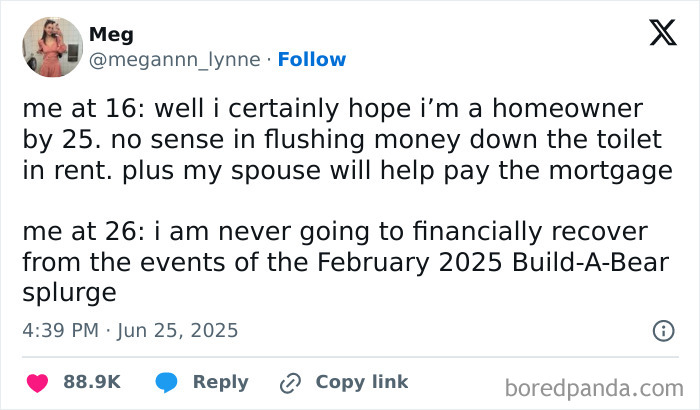Click the chain link icon
The height and width of the screenshot is (410, 700).
coord(290,383)
